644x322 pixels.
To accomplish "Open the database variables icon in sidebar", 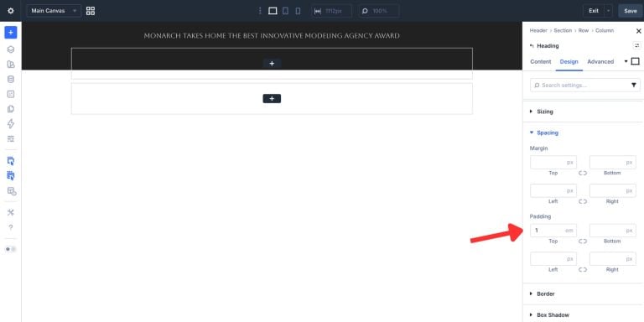I will pos(11,80).
